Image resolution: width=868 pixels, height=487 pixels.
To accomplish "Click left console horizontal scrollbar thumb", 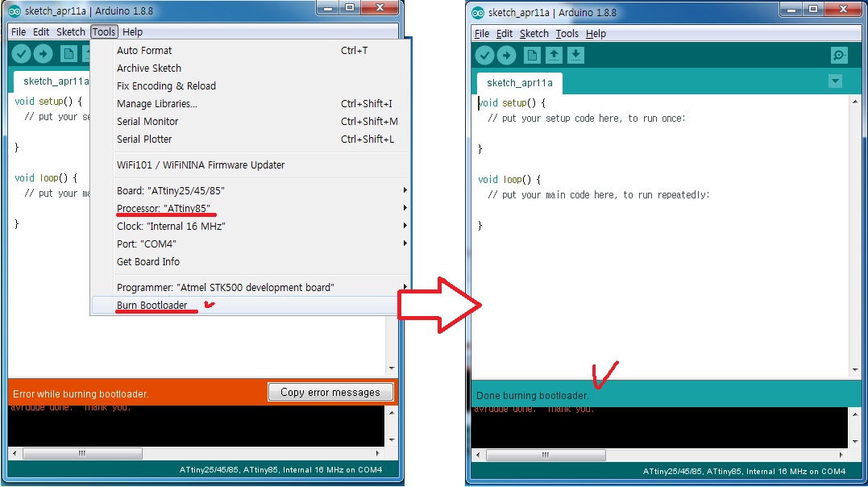I will pyautogui.click(x=82, y=453).
